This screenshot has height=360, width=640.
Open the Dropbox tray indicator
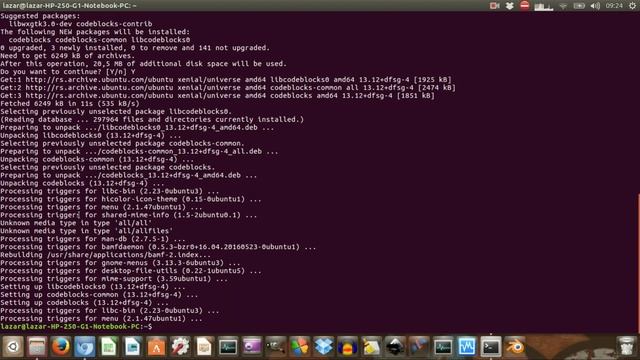509,6
